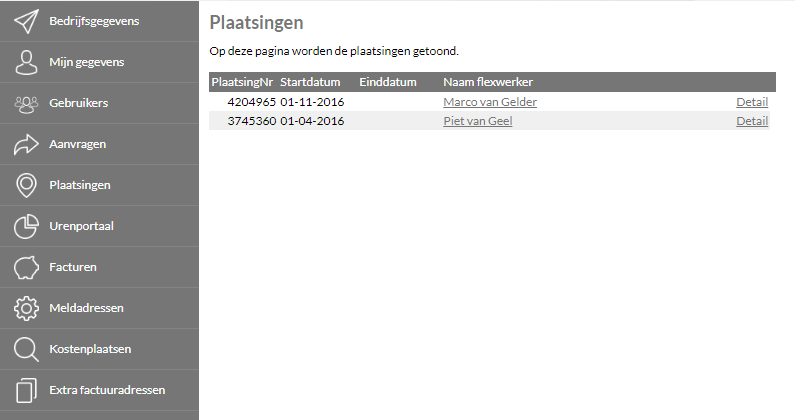Image resolution: width=795 pixels, height=420 pixels.
Task: Click the piggy bank icon beside Facturen
Action: (x=26, y=267)
